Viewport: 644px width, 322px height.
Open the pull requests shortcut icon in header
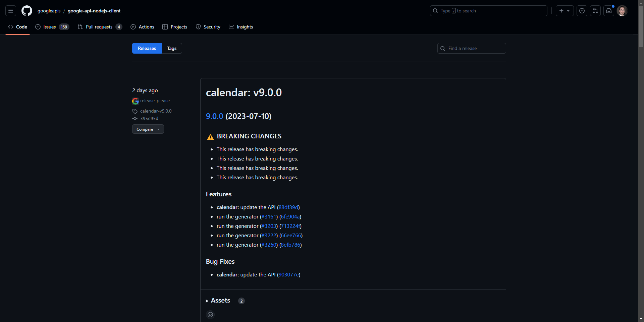click(x=595, y=11)
